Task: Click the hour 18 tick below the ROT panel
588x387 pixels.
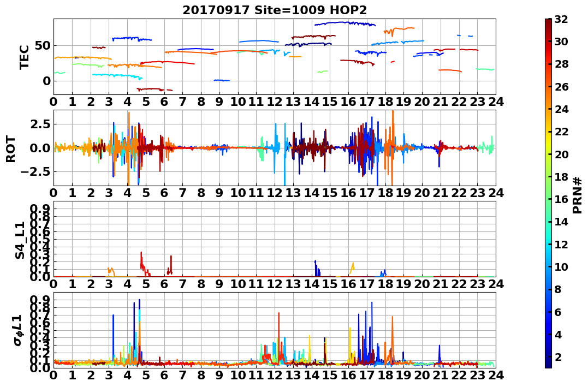Action: coord(385,193)
